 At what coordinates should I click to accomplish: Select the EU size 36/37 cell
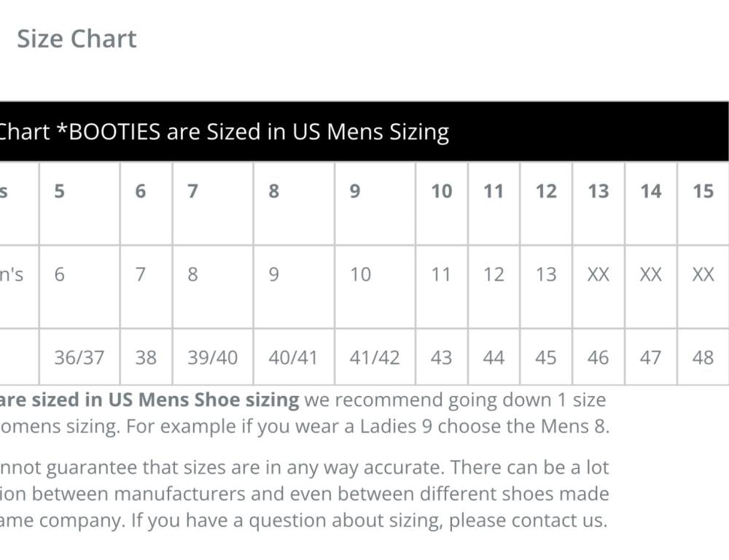pos(79,357)
